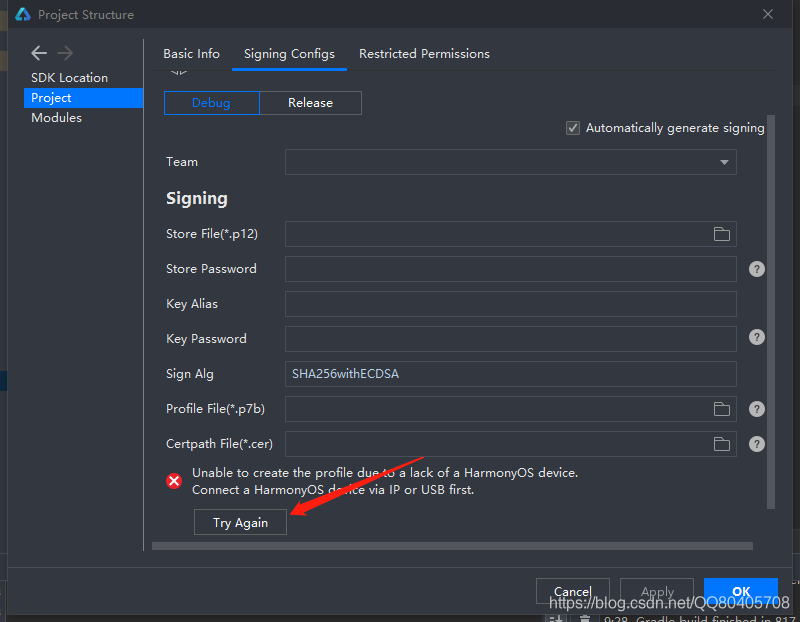Click the back navigation arrow

(x=39, y=53)
